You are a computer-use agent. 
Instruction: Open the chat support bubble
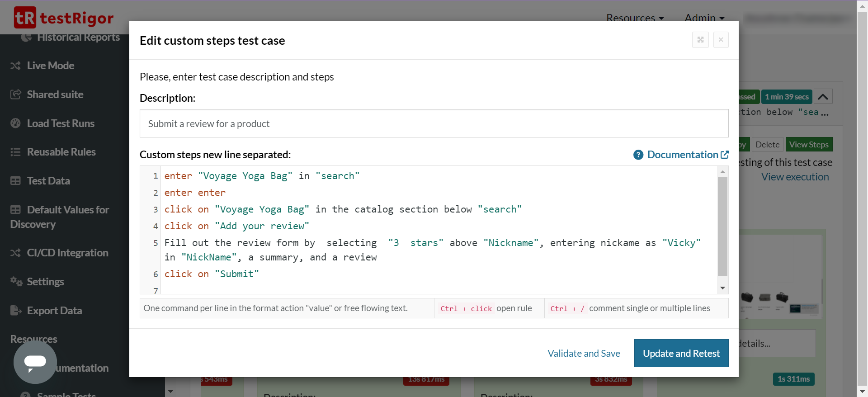35,362
